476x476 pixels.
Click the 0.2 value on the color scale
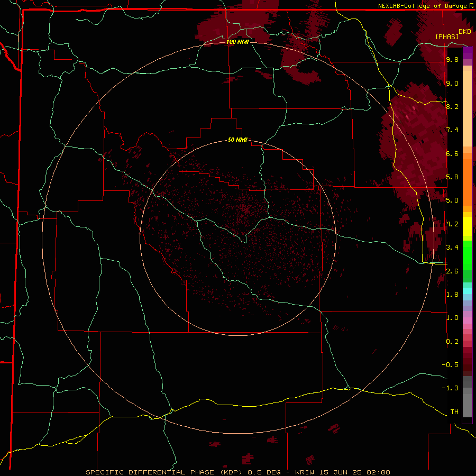pos(452,342)
